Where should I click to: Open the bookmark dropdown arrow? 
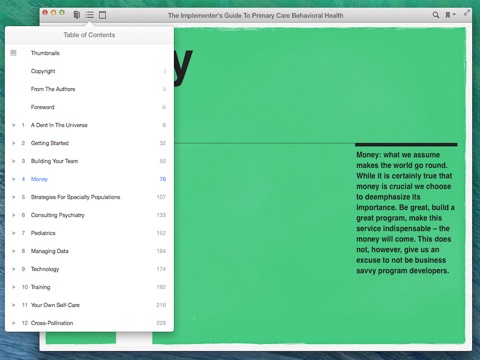[x=454, y=15]
